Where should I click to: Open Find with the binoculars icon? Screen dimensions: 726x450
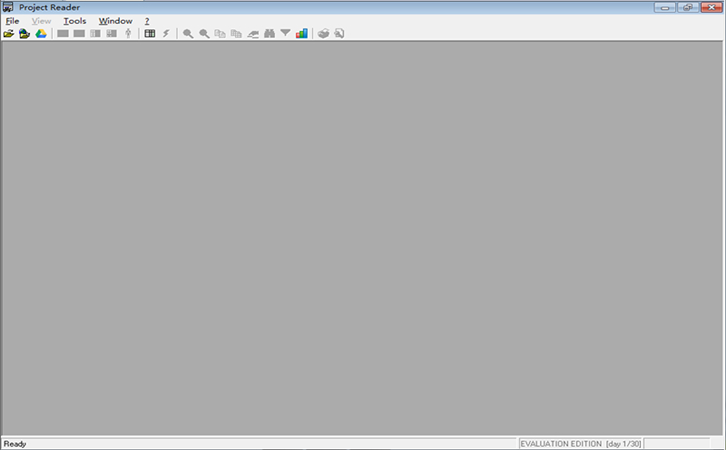(269, 33)
